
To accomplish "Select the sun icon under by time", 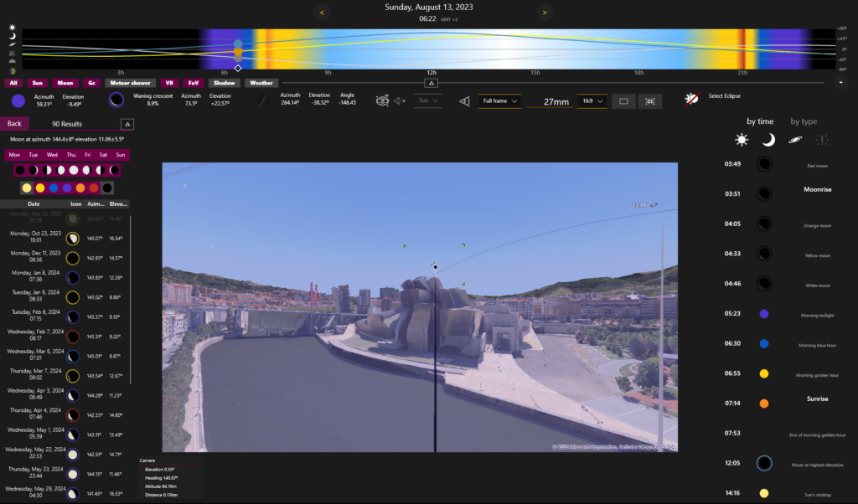I will (742, 140).
